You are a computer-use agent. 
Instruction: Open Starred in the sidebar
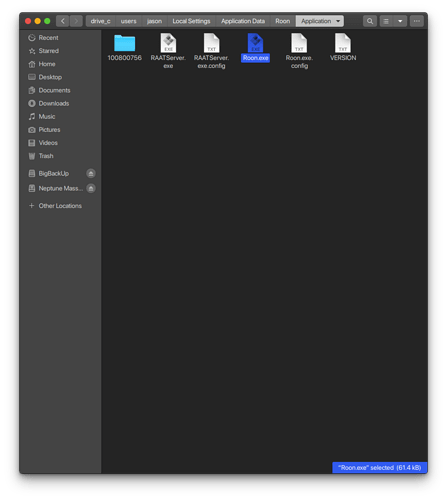pos(60,51)
